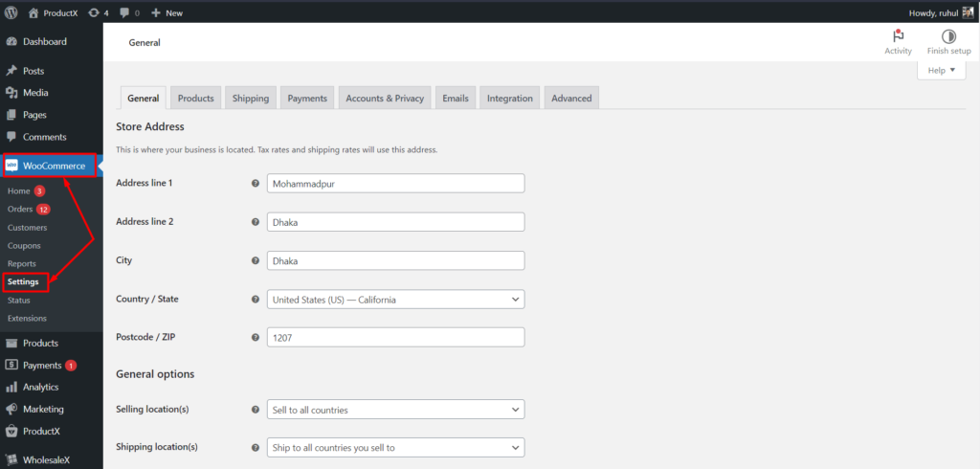Open WooCommerce Home submenu item
Image resolution: width=980 pixels, height=469 pixels.
[19, 190]
